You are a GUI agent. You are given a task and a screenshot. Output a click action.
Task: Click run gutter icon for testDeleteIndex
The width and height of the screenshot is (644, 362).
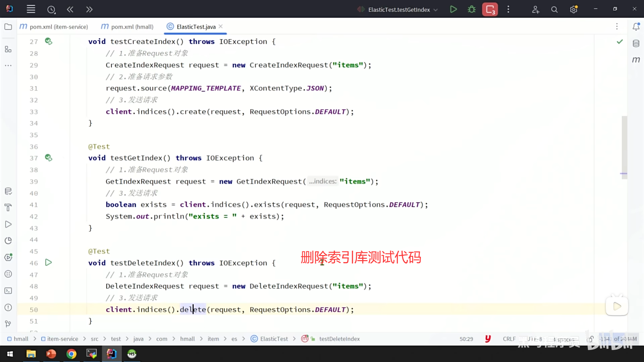(48, 262)
